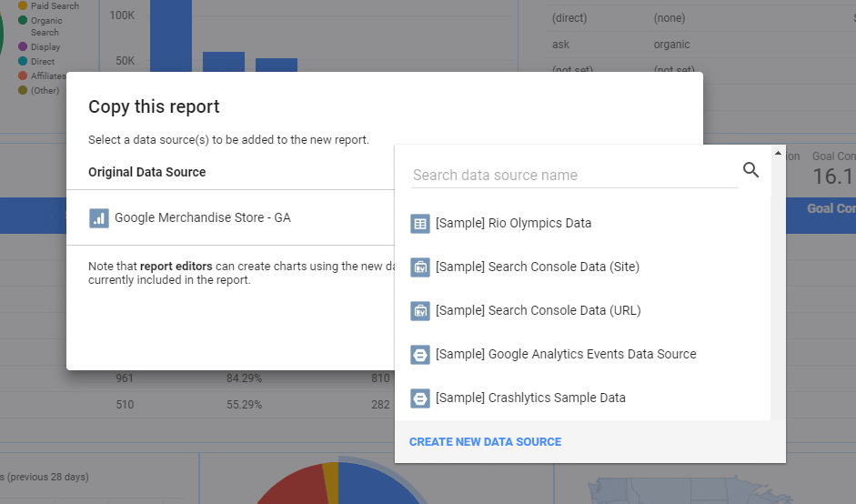This screenshot has height=504, width=856.
Task: Click the list scrollbar up arrow
Action: click(778, 153)
